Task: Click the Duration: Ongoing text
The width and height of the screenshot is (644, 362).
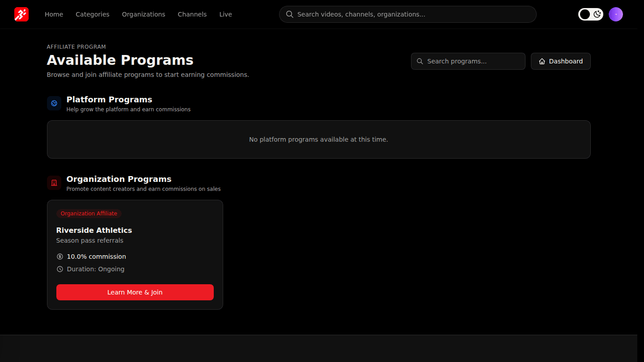Action: pos(96,269)
